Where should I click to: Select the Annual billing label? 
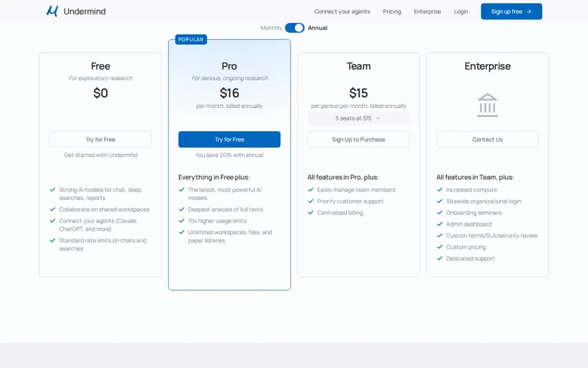click(x=317, y=28)
